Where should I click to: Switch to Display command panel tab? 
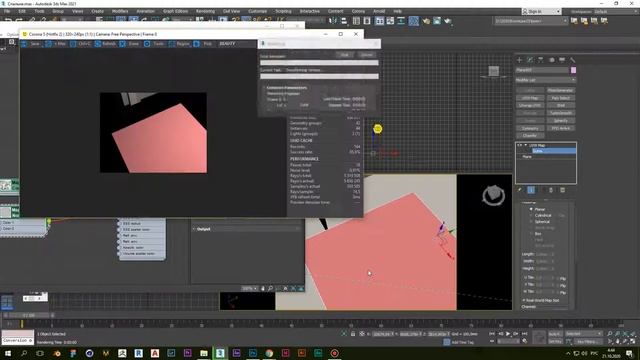[562, 60]
